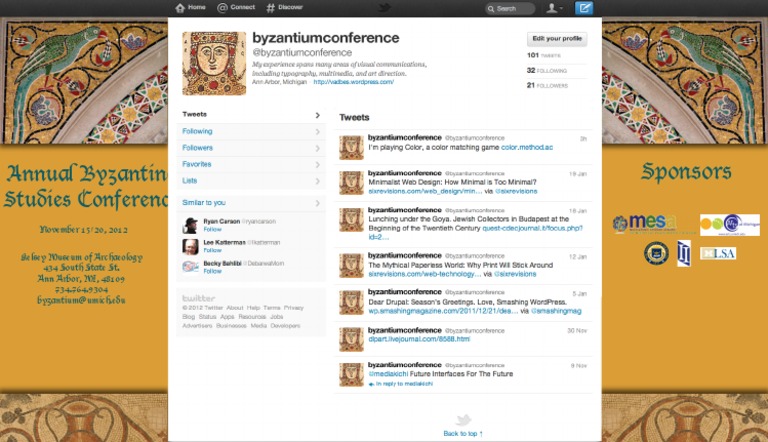768x442 pixels.
Task: Click In reply to mediakichi
Action: coord(401,384)
